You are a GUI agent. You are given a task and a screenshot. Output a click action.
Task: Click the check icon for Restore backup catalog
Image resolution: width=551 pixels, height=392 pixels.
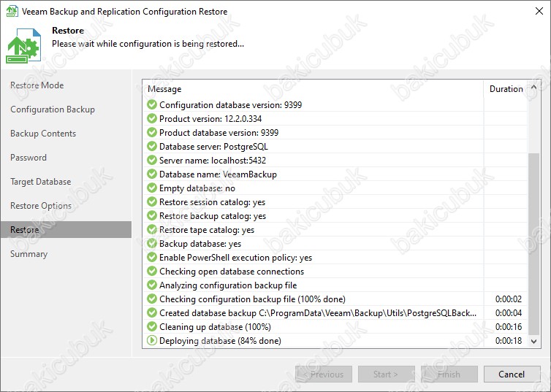point(152,215)
